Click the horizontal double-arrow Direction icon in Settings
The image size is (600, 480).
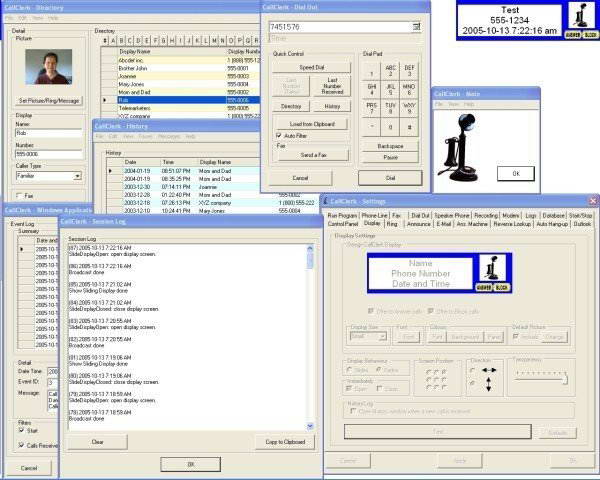489,370
